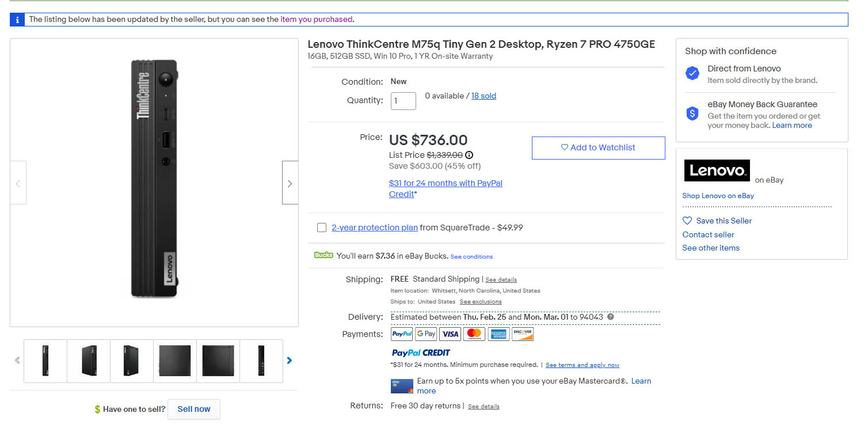Screen dimensions: 868x432
Task: Show previous product image with left arrow
Action: (x=18, y=183)
